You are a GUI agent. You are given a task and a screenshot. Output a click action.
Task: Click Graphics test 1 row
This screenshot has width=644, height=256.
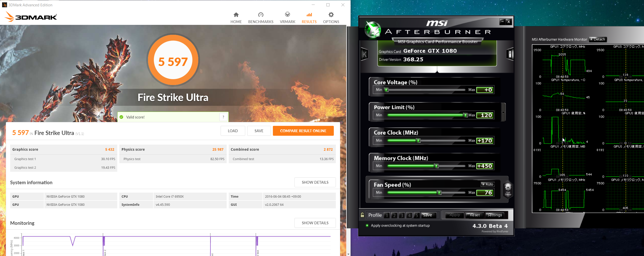click(x=64, y=159)
